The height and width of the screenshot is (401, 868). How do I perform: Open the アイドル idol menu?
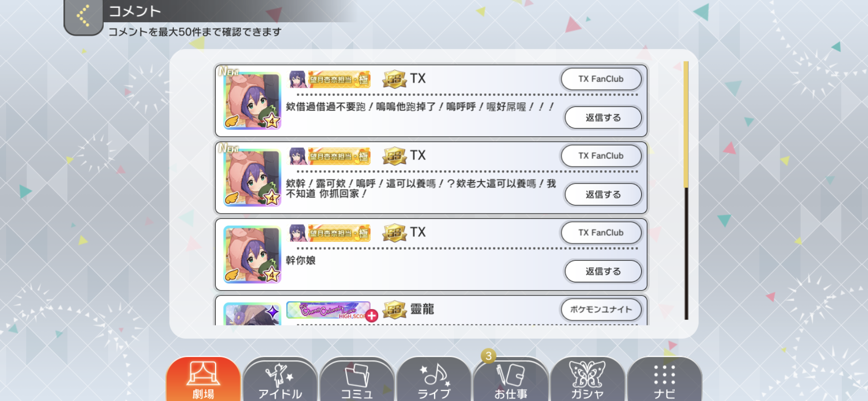point(280,380)
